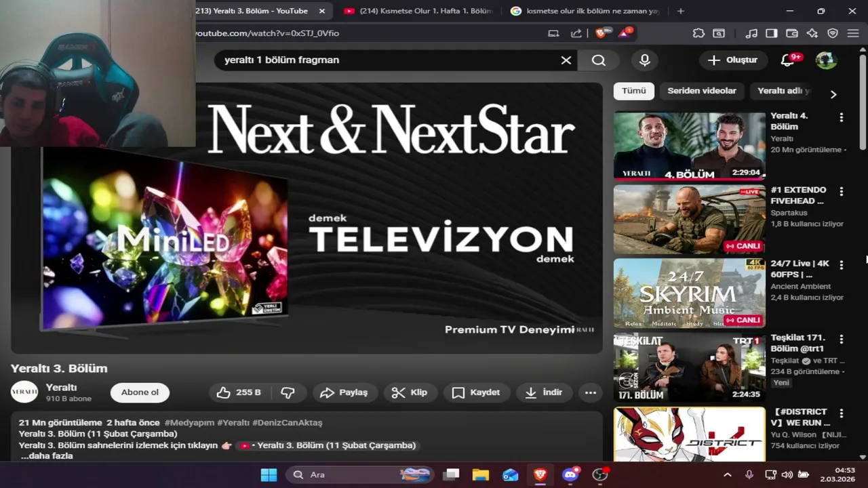Open the YouTube account avatar menu
Image resolution: width=868 pixels, height=488 pixels.
coord(826,60)
